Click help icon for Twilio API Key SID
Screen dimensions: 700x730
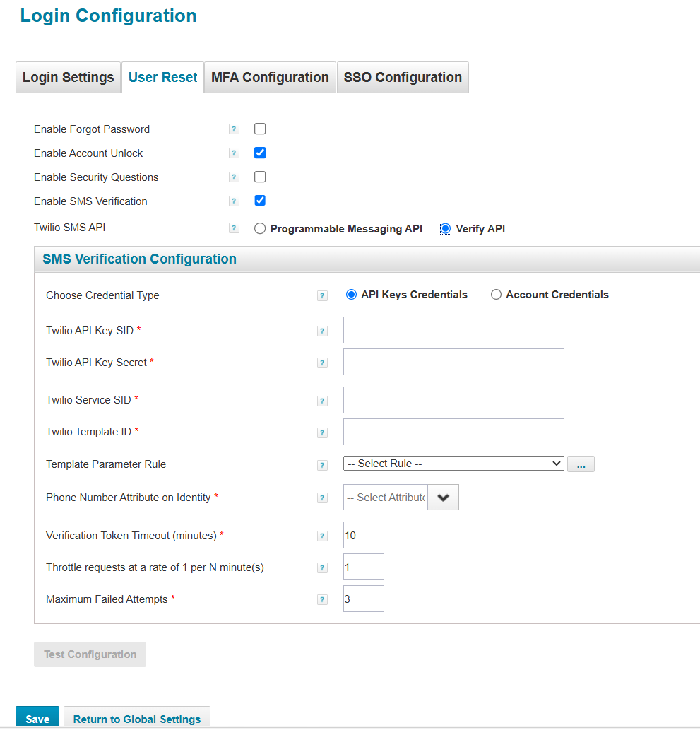point(322,331)
